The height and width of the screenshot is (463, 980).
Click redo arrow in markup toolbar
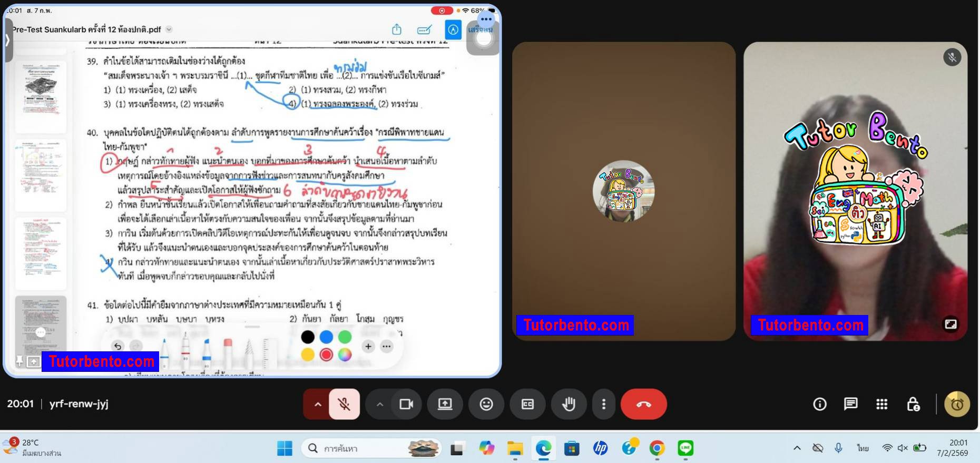coord(136,346)
